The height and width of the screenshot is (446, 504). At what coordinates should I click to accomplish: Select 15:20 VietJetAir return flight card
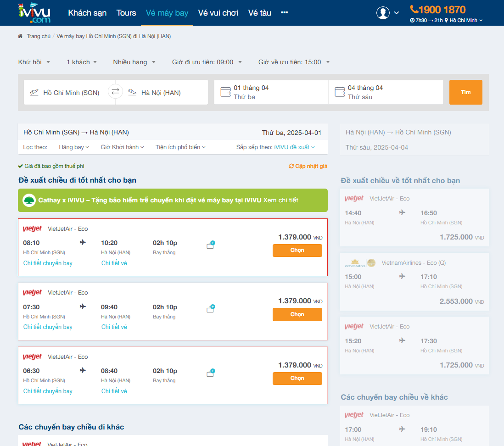414,346
